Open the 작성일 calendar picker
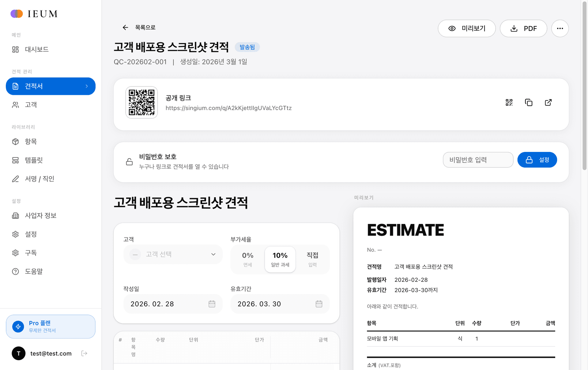 (x=211, y=304)
